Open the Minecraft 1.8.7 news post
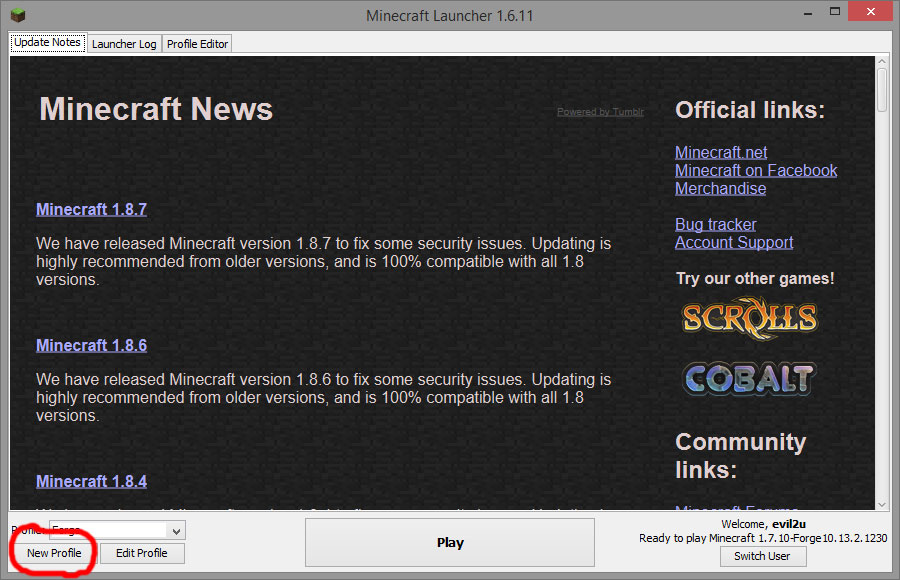 tap(91, 210)
